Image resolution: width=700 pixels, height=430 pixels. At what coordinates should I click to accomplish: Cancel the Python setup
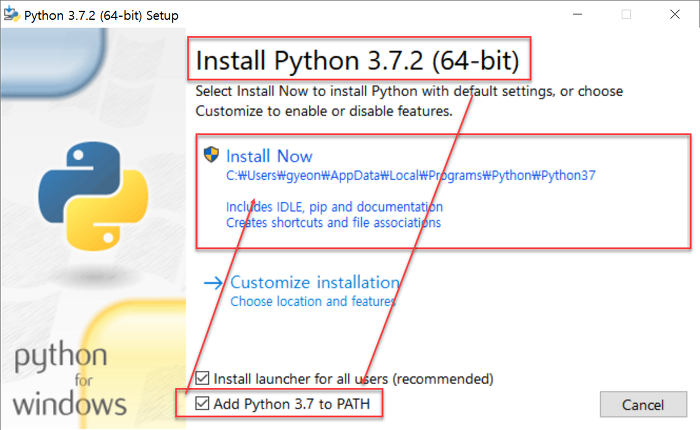[643, 405]
